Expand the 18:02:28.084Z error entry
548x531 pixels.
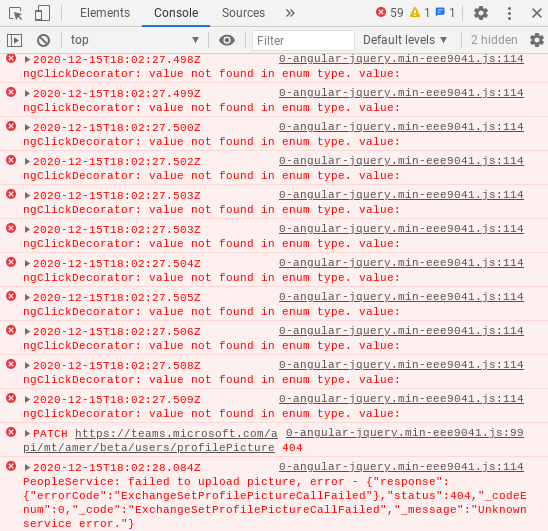27,467
